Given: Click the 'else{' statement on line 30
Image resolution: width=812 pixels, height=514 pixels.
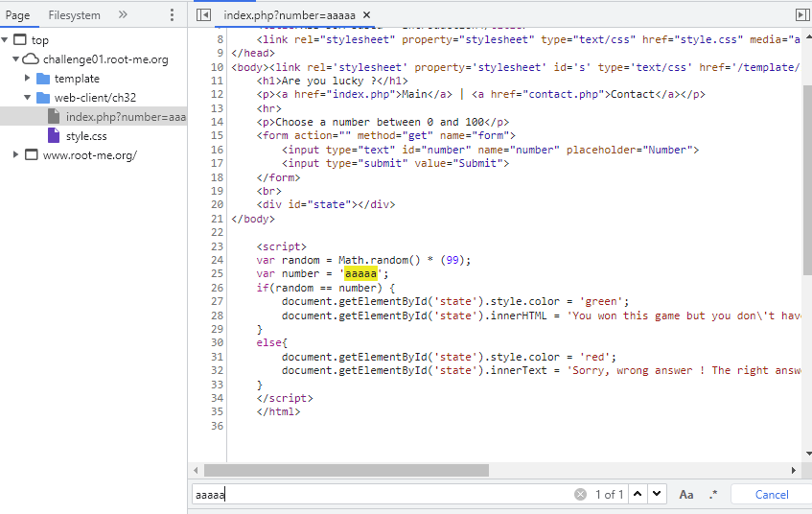Looking at the screenshot, I should pos(272,343).
